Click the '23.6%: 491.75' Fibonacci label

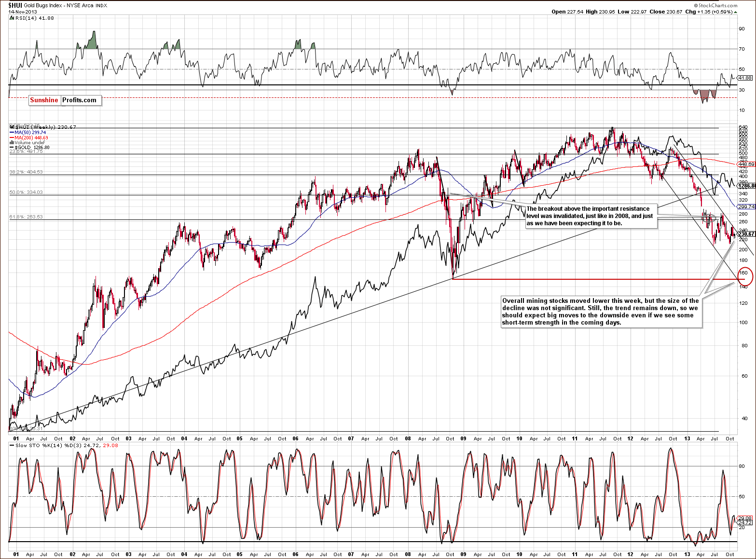(26, 151)
